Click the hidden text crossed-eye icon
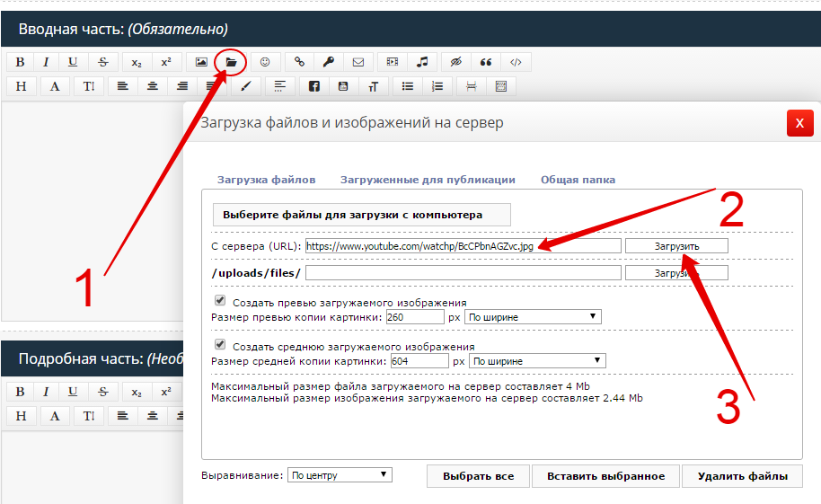 [455, 62]
